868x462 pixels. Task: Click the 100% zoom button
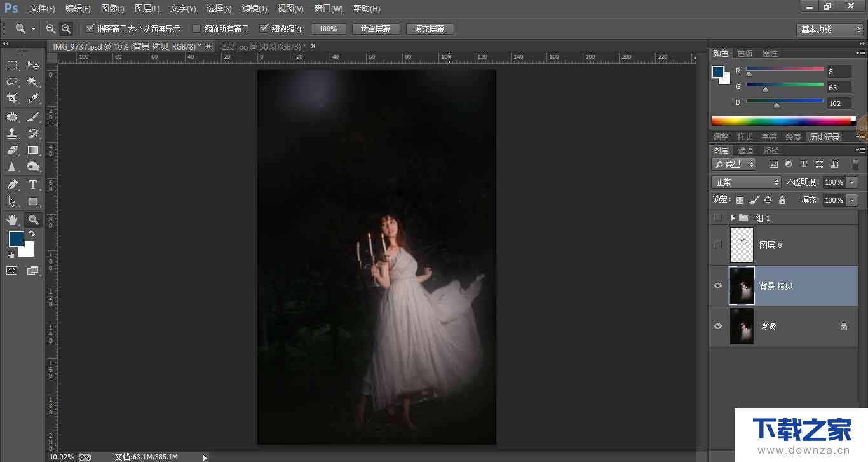[328, 29]
